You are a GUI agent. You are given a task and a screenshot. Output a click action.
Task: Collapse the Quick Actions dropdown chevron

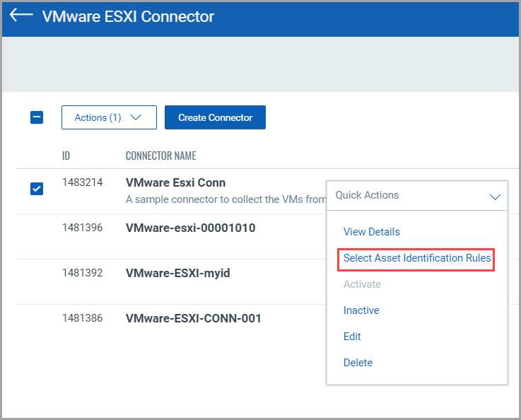(x=495, y=196)
